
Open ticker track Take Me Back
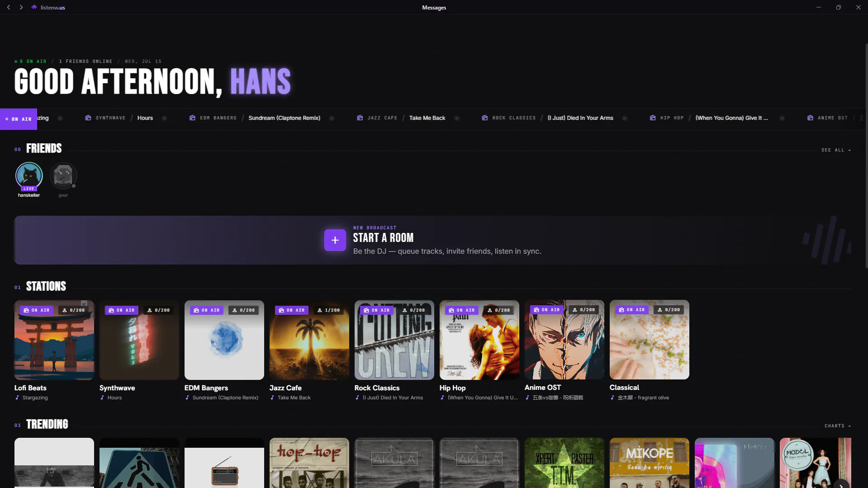pos(427,118)
